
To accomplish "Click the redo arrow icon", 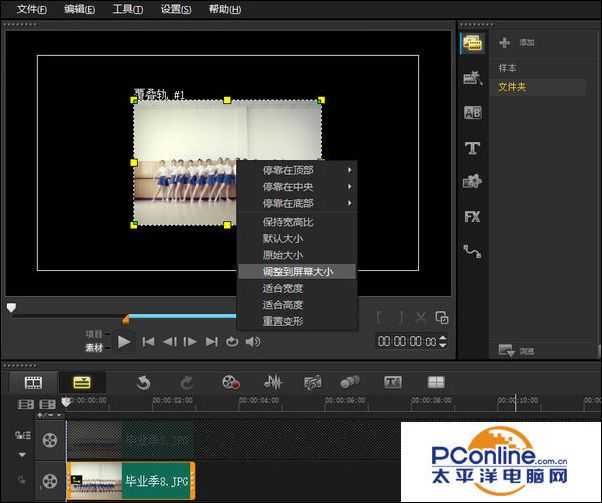I will tap(187, 383).
